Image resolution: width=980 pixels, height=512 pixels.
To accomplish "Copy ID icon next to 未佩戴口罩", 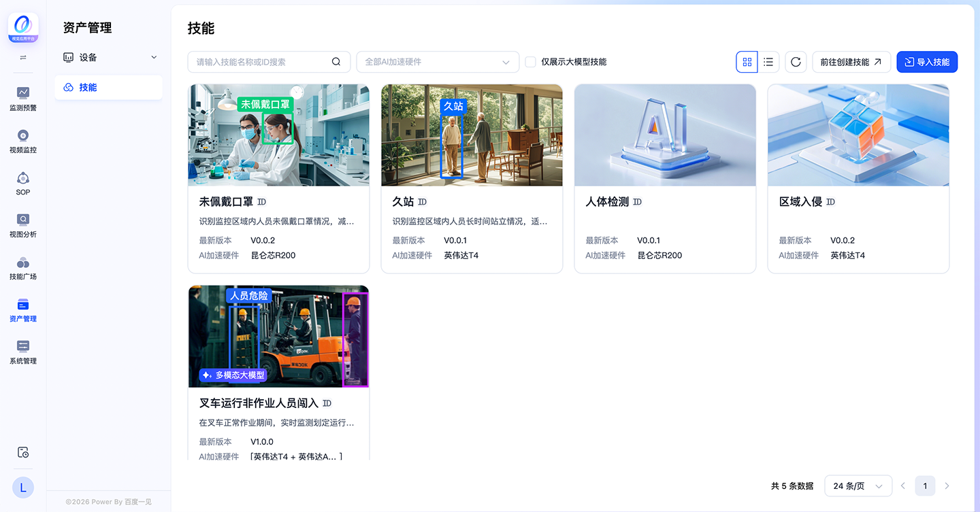I will point(261,202).
